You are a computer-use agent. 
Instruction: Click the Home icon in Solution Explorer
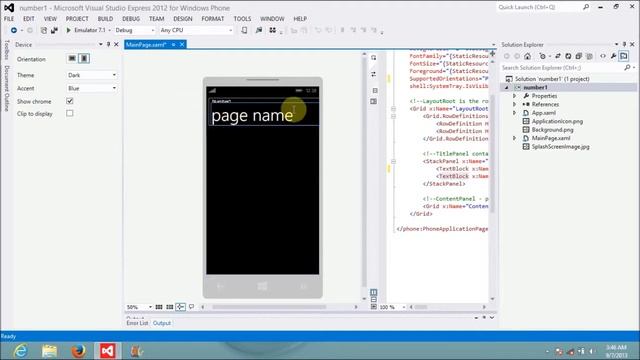point(527,56)
